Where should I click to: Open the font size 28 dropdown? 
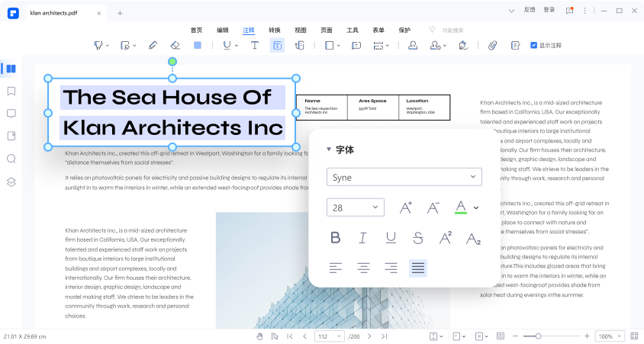(x=356, y=207)
